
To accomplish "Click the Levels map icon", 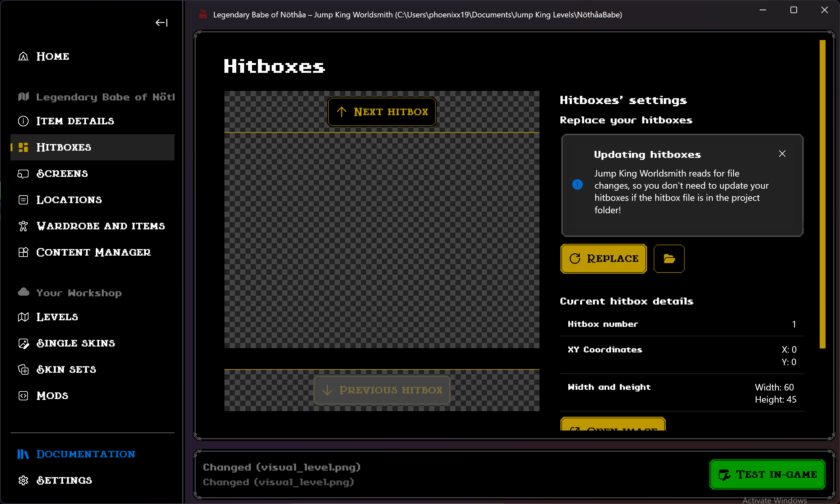I will 23,317.
